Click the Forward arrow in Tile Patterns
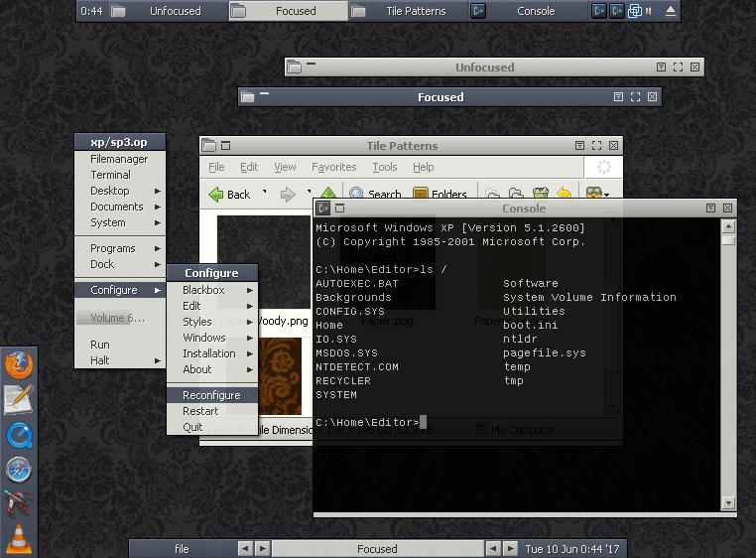 [x=288, y=195]
